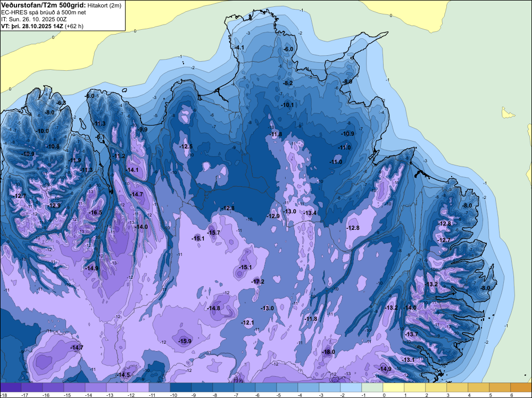Click the legend swatch between 5 and 6
This screenshot has width=532, height=398.
point(500,387)
